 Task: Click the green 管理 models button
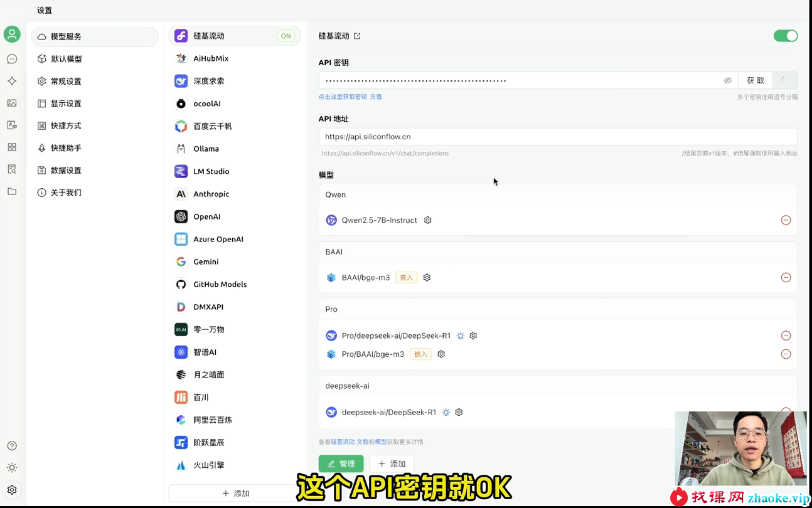point(341,463)
